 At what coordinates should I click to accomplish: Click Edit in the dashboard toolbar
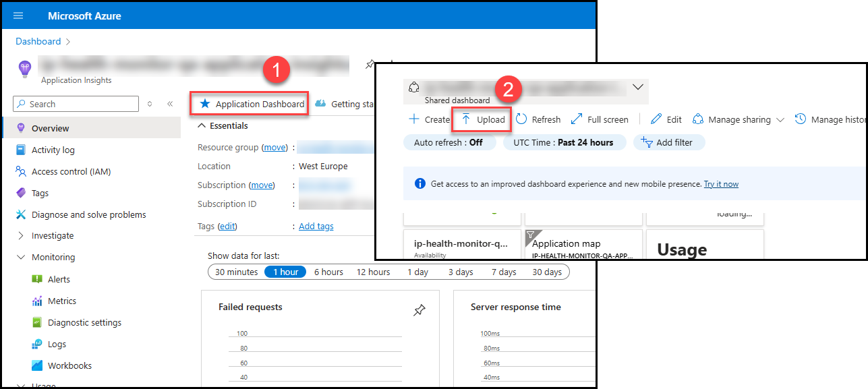coord(666,119)
